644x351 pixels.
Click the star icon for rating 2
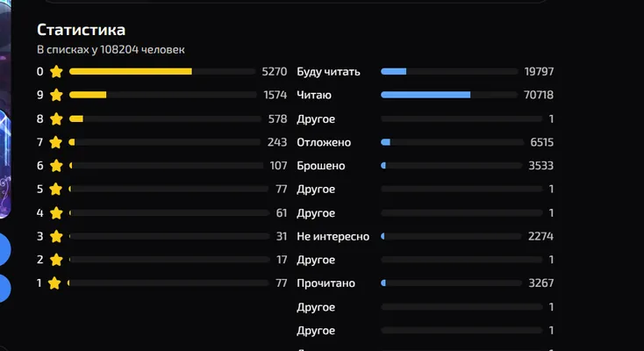tap(56, 260)
